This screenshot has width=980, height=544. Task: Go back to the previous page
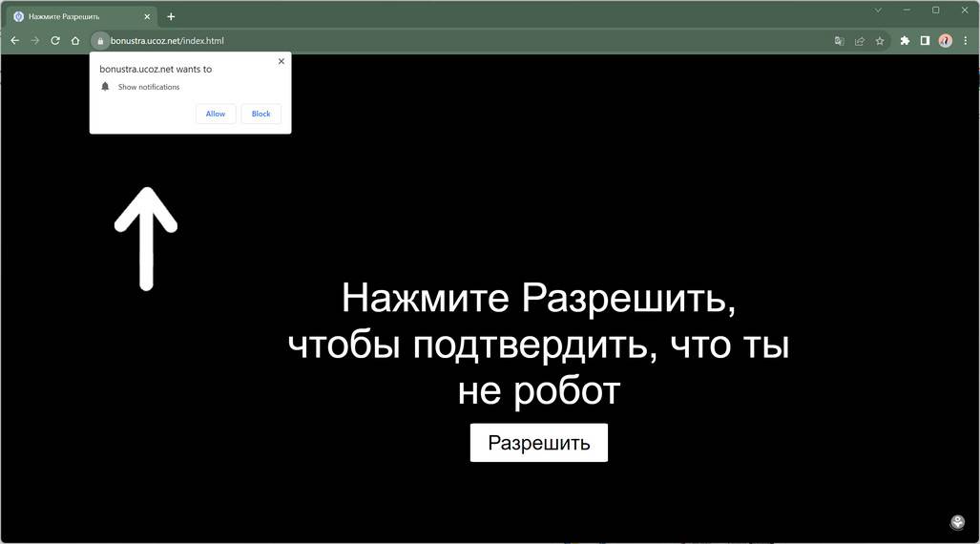(x=15, y=41)
